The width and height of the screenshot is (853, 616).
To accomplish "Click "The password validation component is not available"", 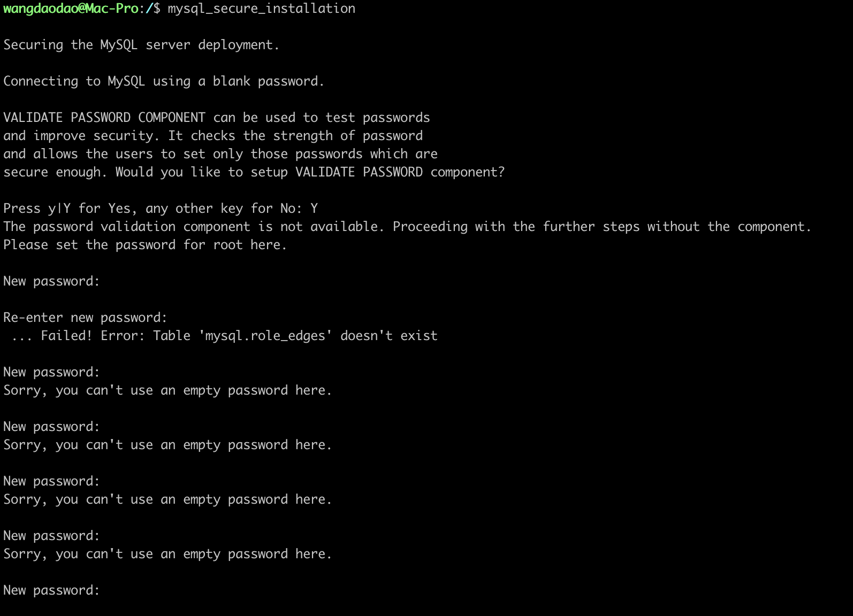I will coord(193,227).
